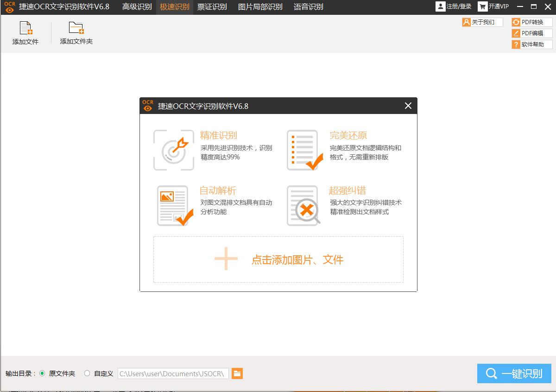556x392 pixels.
Task: Open the PDF转换 tool
Action: [531, 21]
